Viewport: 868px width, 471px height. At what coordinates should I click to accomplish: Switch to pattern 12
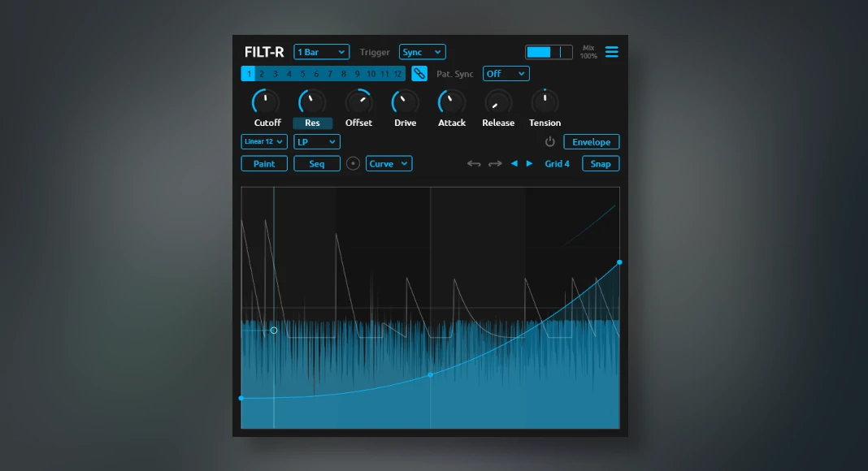pos(397,74)
